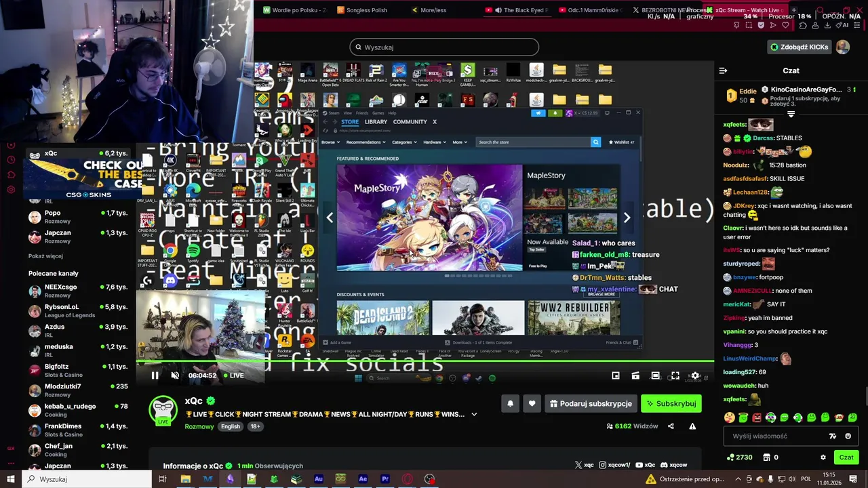Collapse the chat panel with arrow icon

(723, 70)
